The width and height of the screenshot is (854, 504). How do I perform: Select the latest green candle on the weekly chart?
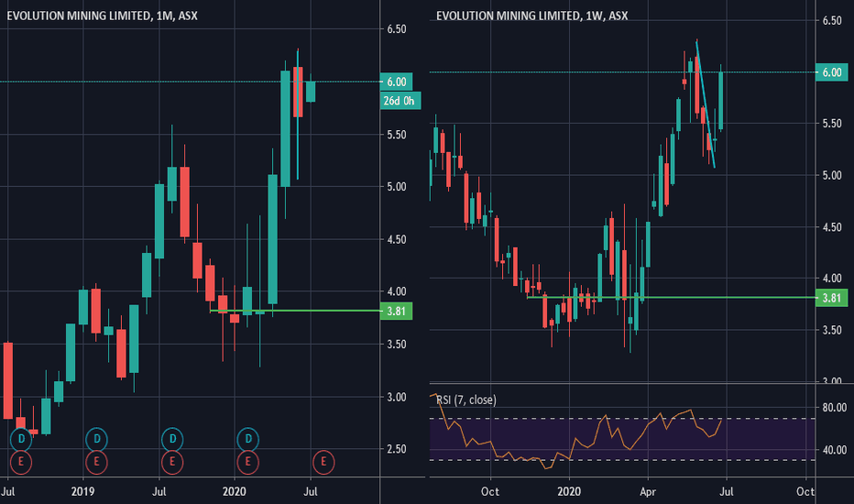tap(720, 100)
